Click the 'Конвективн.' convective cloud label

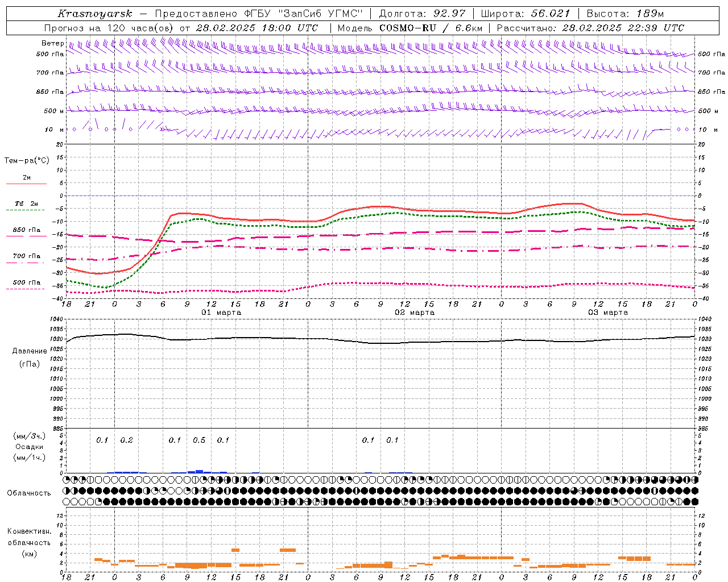pyautogui.click(x=30, y=531)
